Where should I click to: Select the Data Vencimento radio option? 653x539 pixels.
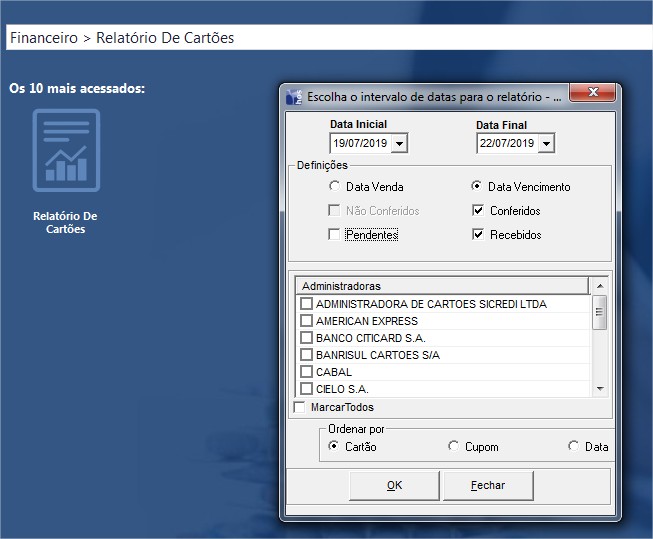click(x=477, y=186)
